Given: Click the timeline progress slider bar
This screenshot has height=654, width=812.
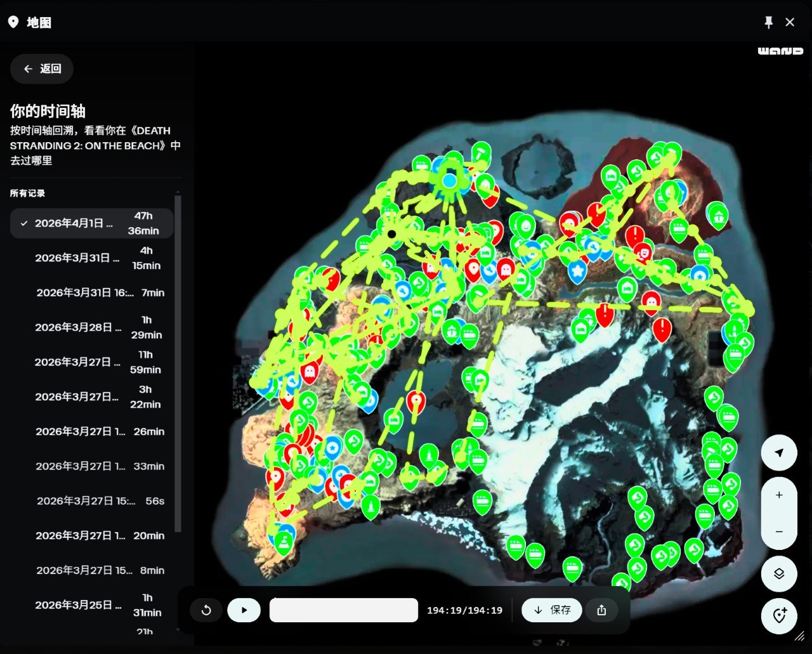Looking at the screenshot, I should [343, 610].
